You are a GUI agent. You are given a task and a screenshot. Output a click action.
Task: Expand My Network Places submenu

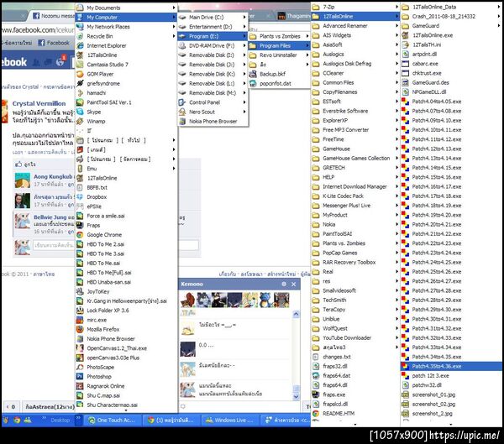click(x=174, y=27)
